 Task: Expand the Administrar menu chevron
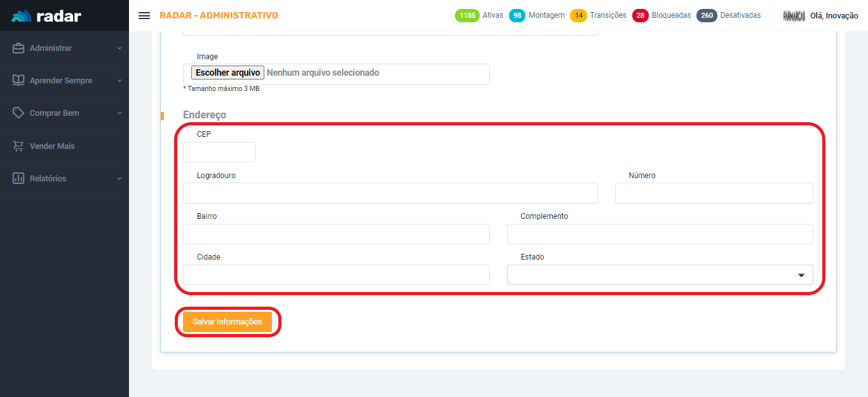pos(119,48)
